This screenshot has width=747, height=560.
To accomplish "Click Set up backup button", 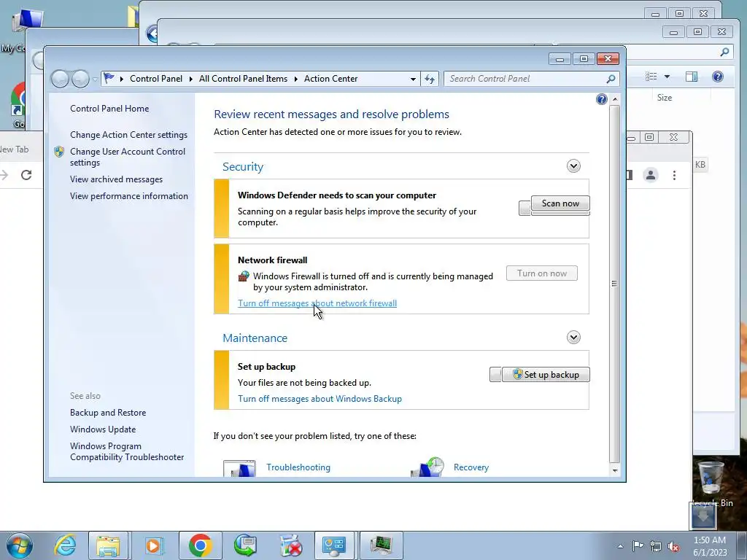I will point(546,374).
